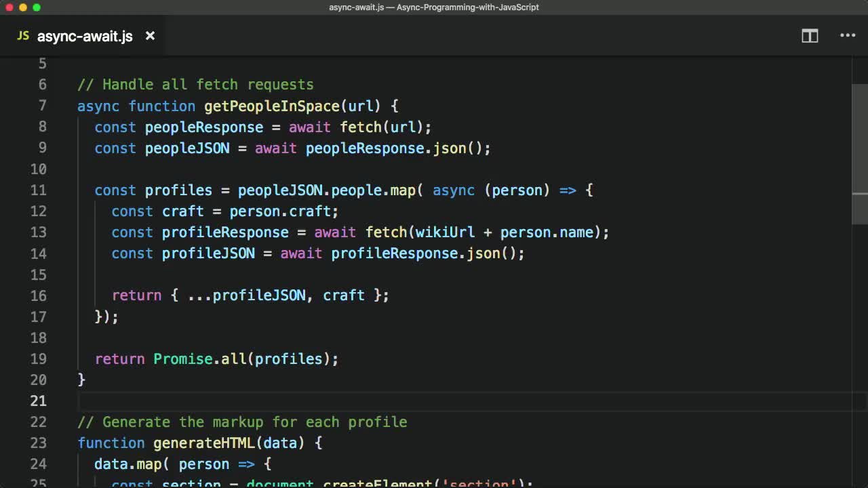Click the JS file type icon in the tab

coord(22,35)
